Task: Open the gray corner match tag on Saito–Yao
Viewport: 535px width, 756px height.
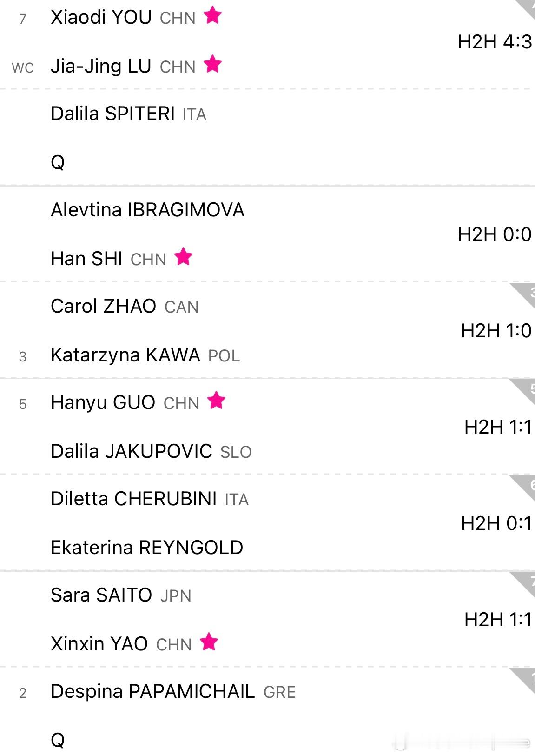Action: [525, 582]
